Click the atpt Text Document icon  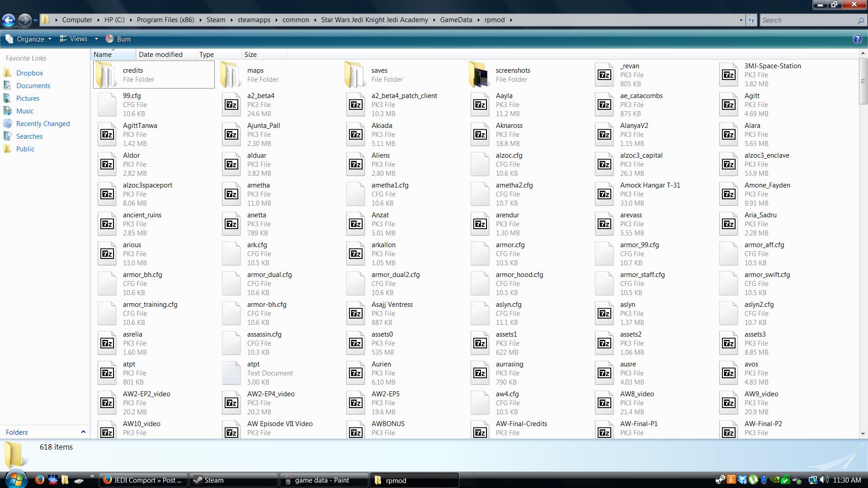click(x=231, y=373)
